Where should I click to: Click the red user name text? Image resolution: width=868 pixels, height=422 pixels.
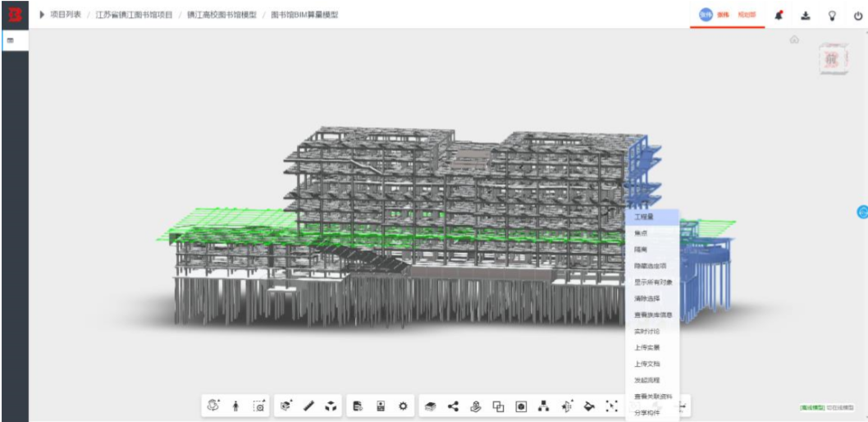[x=723, y=15]
